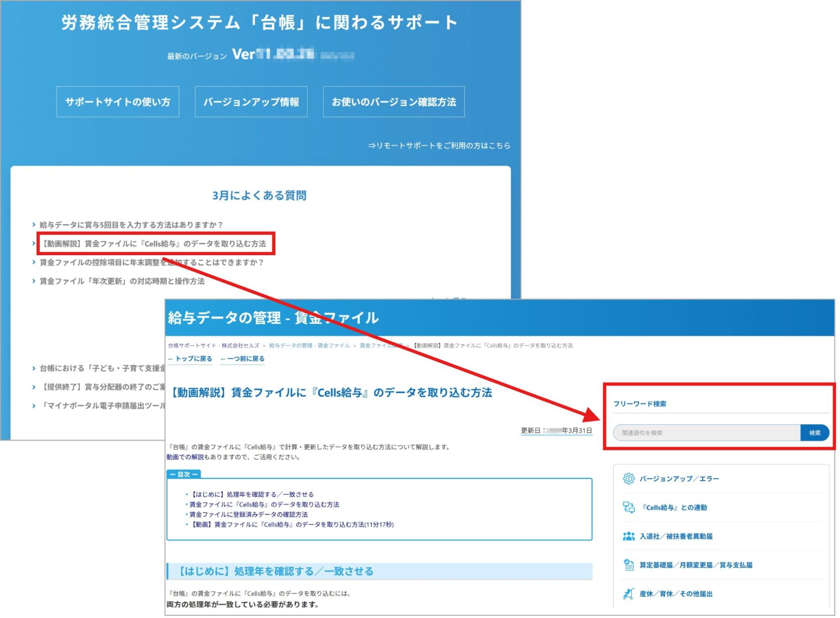This screenshot has width=840, height=618.
Task: Open 【動画解説】賃金ファイルに『Cells給与』 FAQ link
Action: tap(155, 244)
